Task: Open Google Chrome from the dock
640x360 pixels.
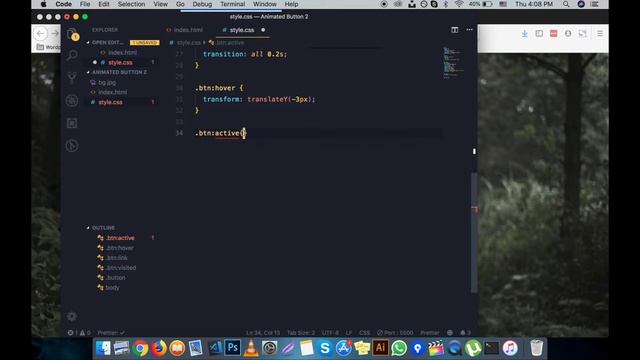Action: coord(140,348)
